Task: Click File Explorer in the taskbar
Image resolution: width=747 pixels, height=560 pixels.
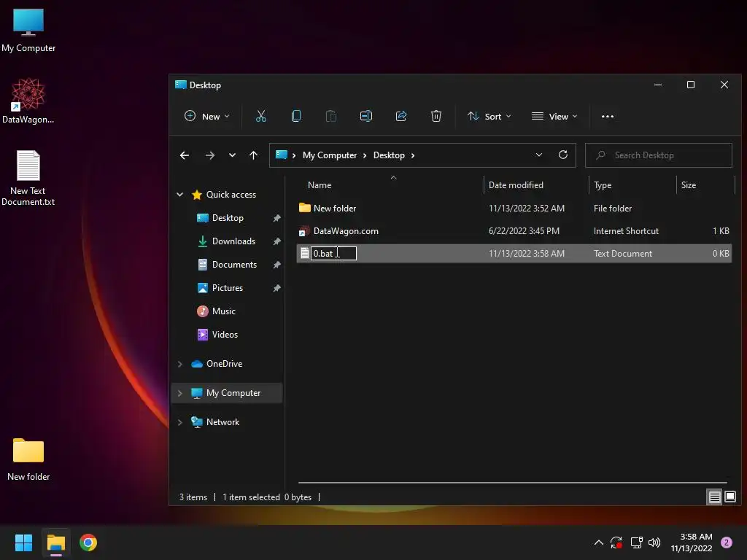Action: [55, 542]
